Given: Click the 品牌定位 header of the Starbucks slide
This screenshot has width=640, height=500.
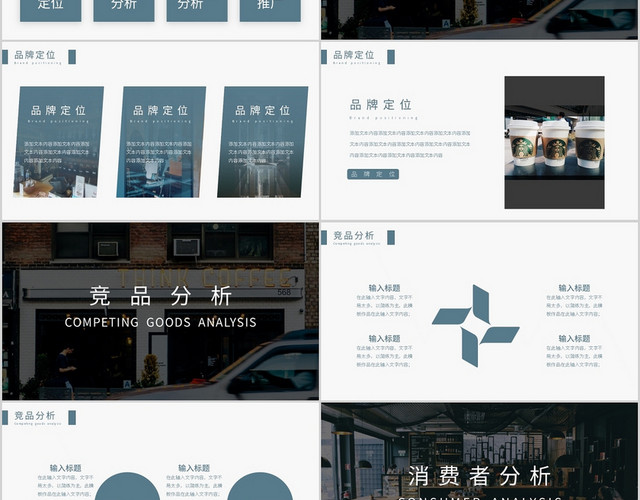Looking at the screenshot, I should click(x=353, y=55).
